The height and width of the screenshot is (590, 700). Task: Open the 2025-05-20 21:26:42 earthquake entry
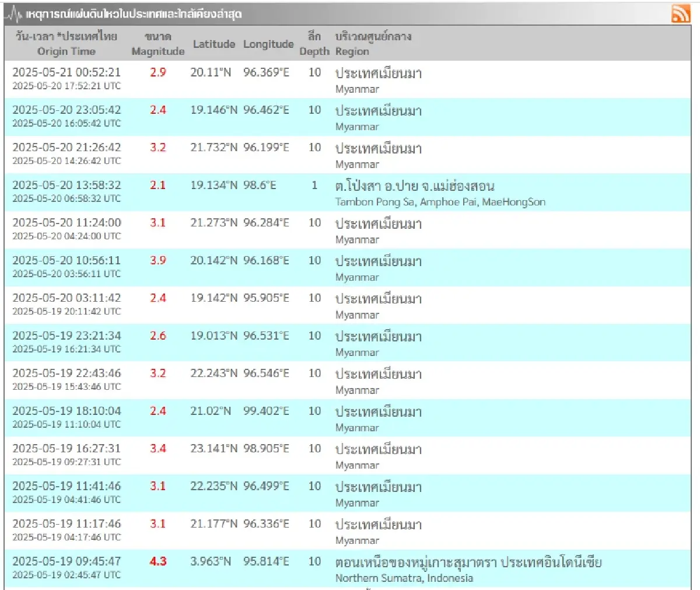pos(66,148)
